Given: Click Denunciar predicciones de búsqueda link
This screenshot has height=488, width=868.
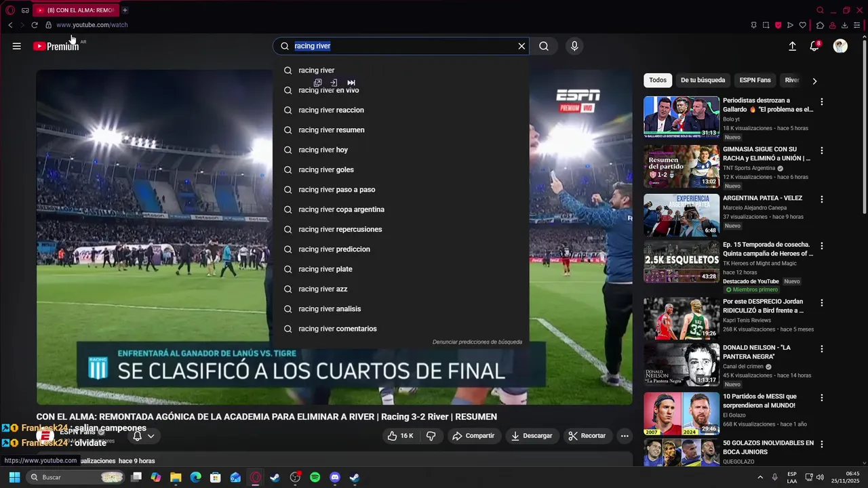Looking at the screenshot, I should (477, 342).
